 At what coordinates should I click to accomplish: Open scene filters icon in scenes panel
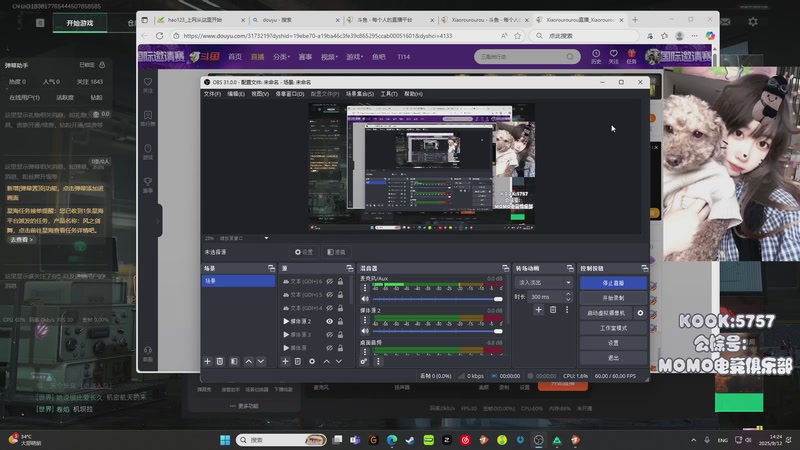[234, 361]
